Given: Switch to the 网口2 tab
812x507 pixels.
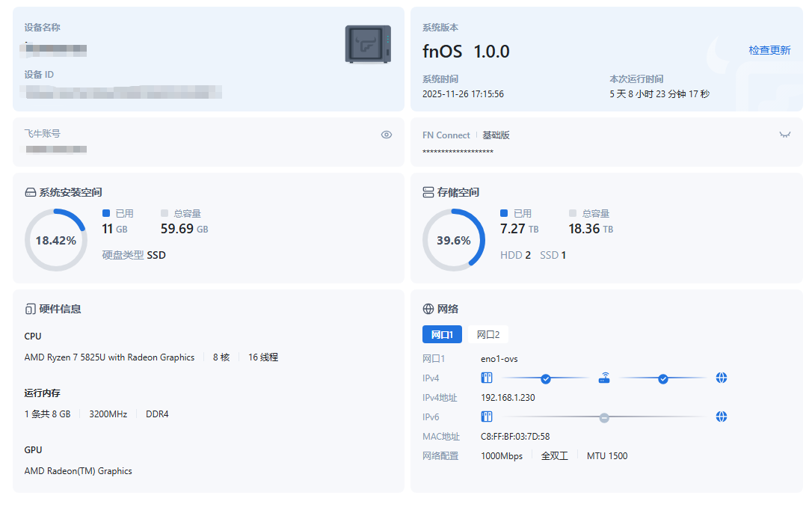Looking at the screenshot, I should click(x=488, y=334).
